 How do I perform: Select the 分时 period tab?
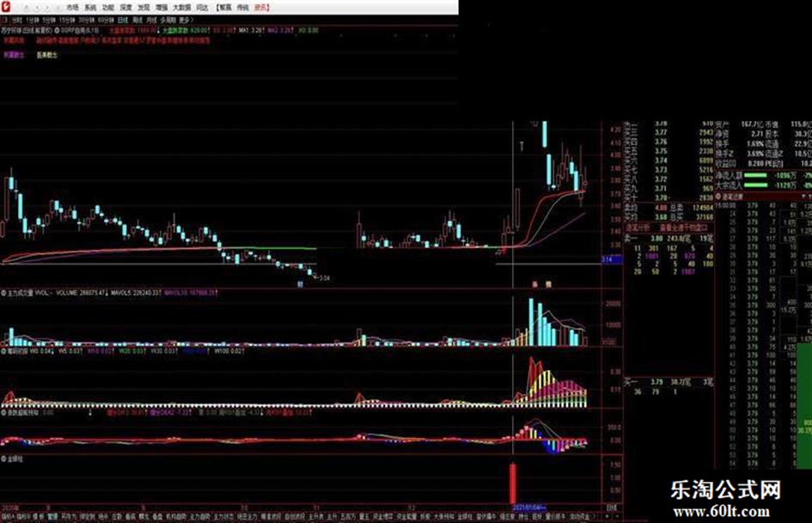point(16,20)
